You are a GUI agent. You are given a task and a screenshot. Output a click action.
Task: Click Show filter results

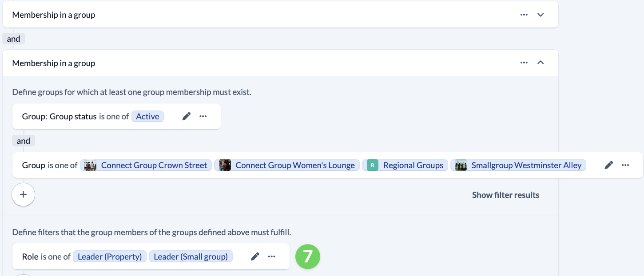[505, 195]
